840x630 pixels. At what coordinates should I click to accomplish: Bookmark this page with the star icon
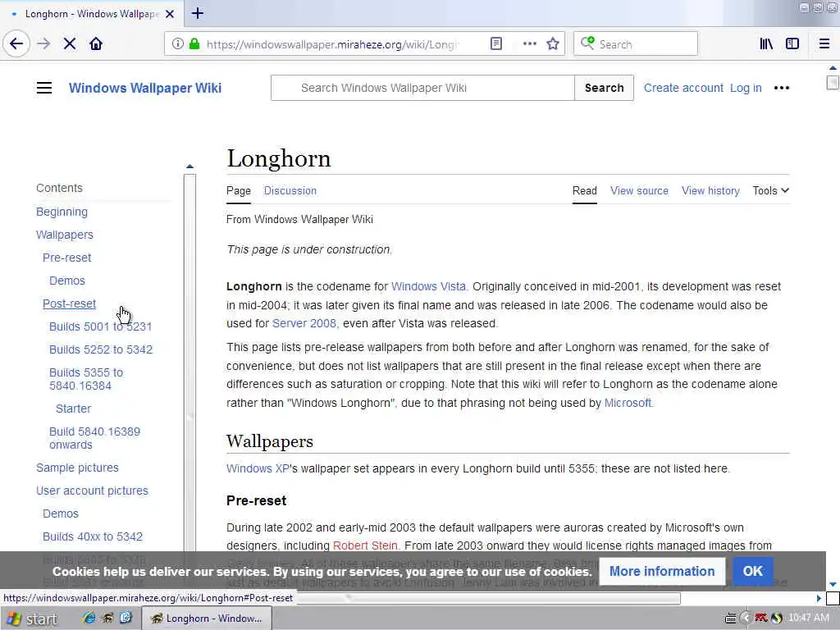coord(553,44)
